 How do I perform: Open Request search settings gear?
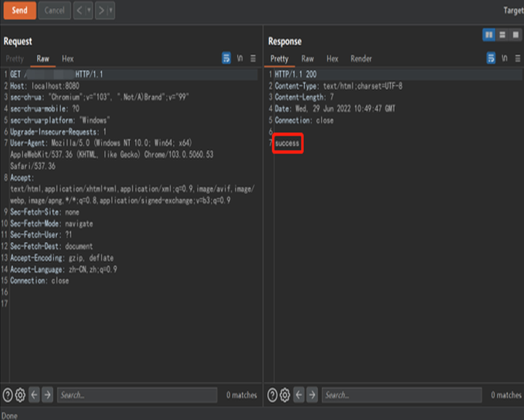(x=20, y=395)
